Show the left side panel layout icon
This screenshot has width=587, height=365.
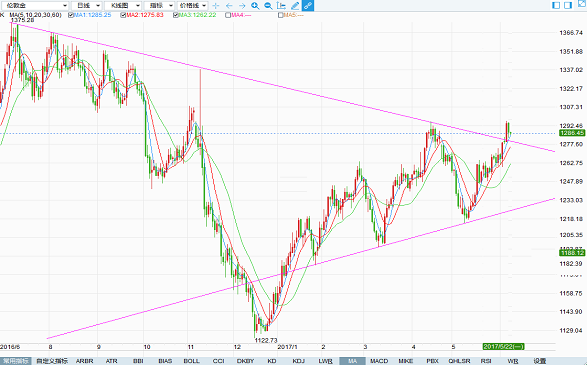click(556, 5)
